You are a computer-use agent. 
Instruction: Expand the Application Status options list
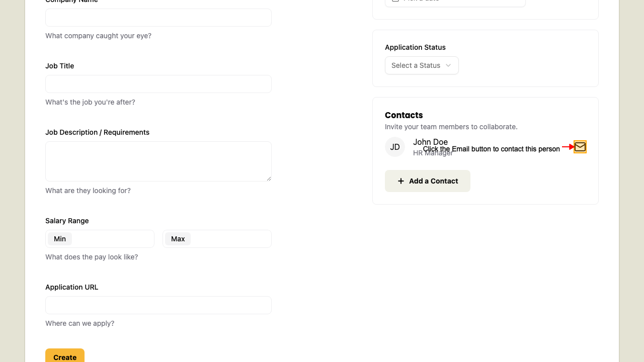(x=422, y=65)
